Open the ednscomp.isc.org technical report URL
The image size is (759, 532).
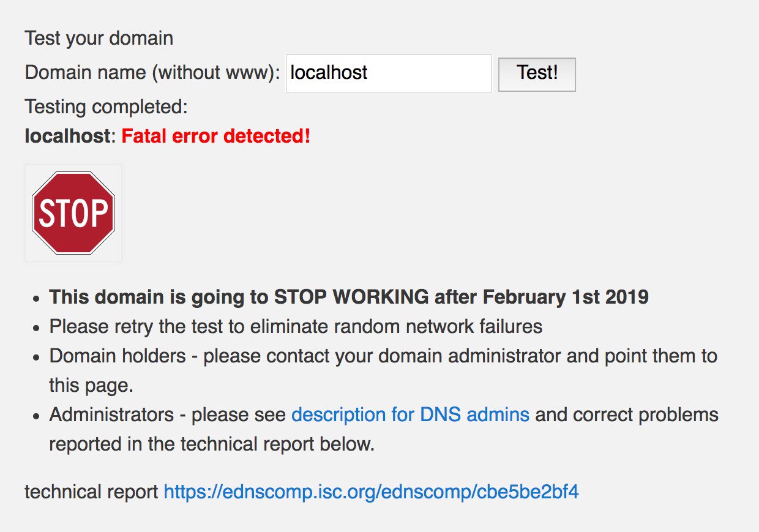click(371, 492)
